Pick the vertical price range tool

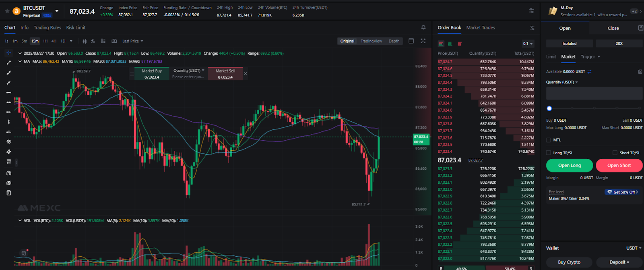9,122
